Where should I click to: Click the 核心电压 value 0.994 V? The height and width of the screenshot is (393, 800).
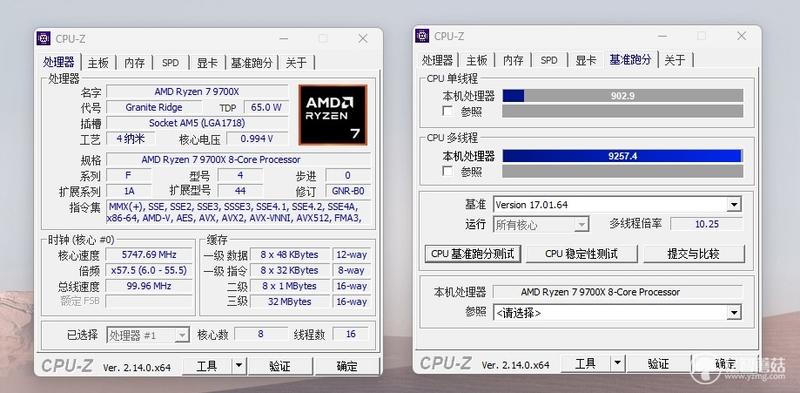pos(257,139)
